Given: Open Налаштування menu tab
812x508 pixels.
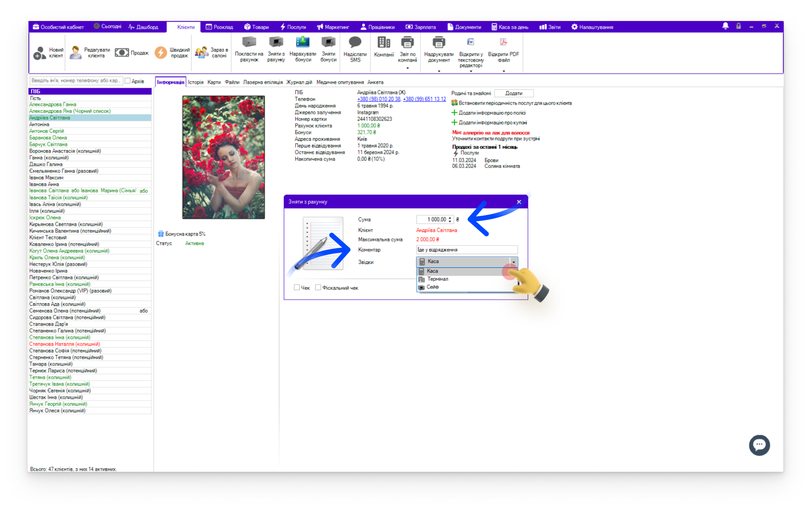Looking at the screenshot, I should pos(592,27).
